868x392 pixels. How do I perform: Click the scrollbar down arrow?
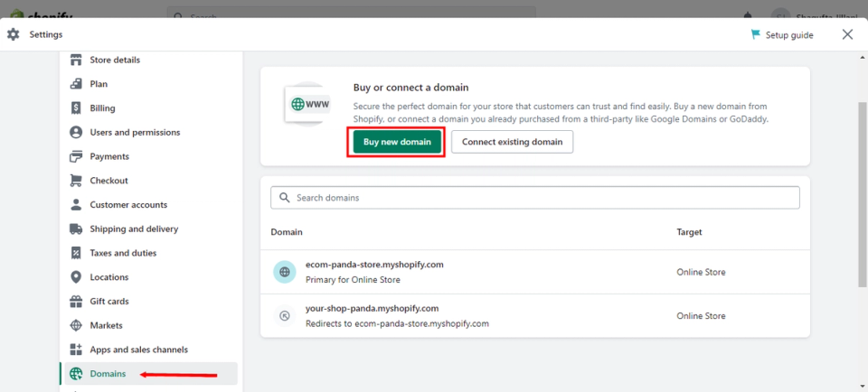tap(863, 387)
